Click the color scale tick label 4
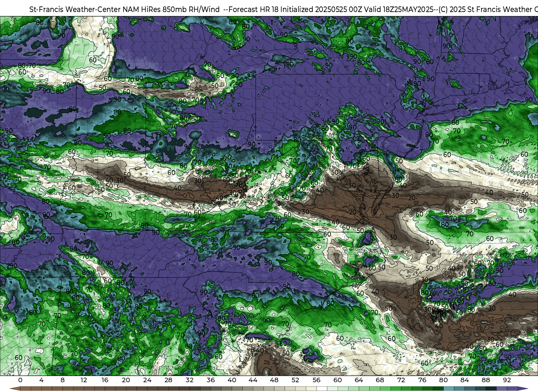The height and width of the screenshot is (392, 538). 41,380
